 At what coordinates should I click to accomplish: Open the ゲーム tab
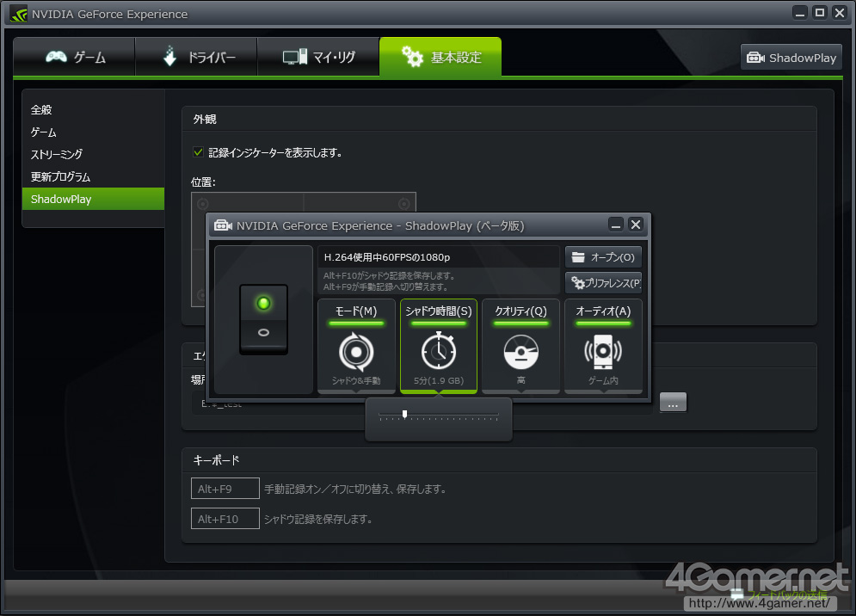[x=74, y=57]
